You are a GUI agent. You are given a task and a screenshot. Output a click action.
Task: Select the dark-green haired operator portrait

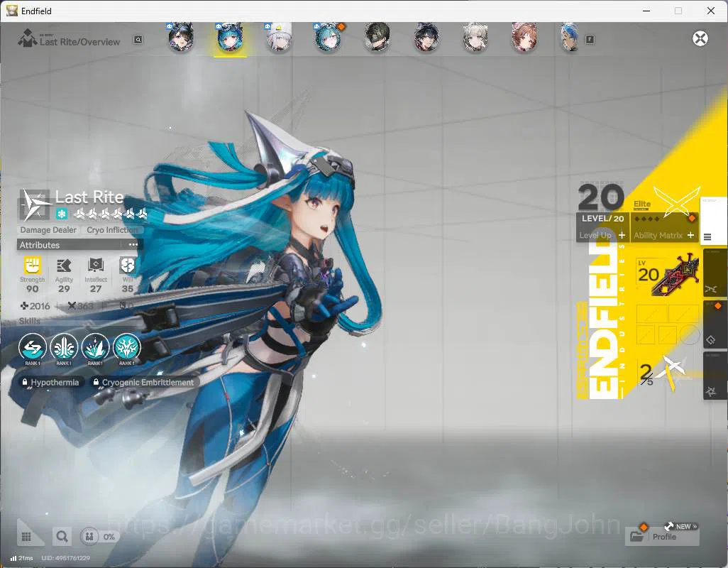[377, 38]
